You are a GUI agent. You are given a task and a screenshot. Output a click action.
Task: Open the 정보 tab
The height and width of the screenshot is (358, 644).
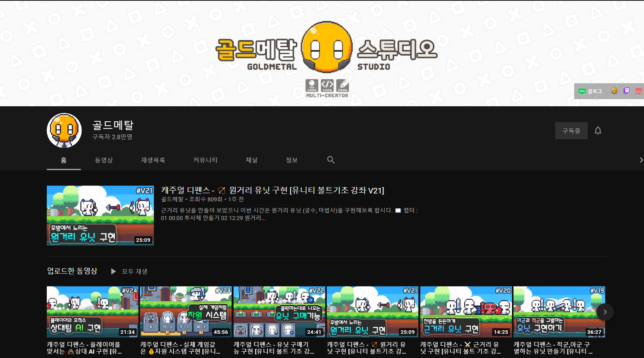pyautogui.click(x=291, y=160)
